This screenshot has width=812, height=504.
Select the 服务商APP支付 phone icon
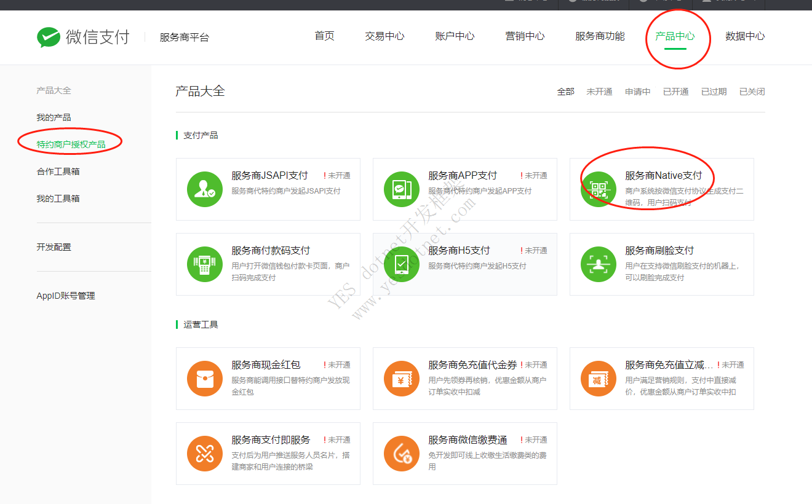click(x=402, y=189)
